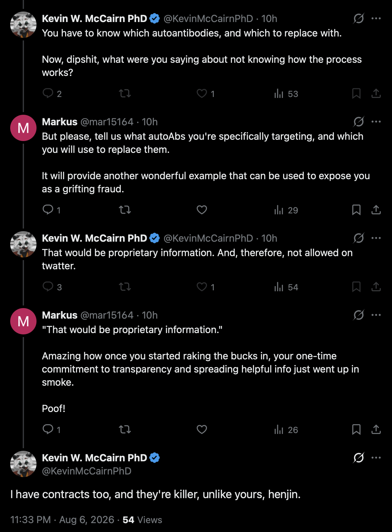
Task: Repost Kevin's proprietary information tweet
Action: 125,287
